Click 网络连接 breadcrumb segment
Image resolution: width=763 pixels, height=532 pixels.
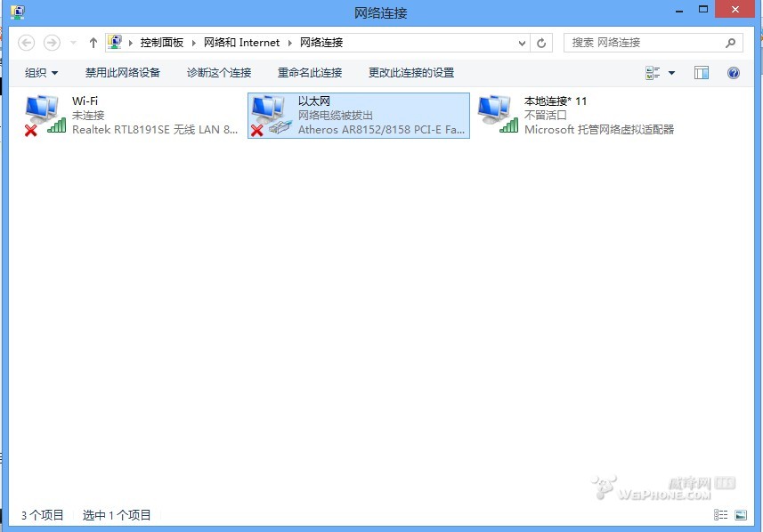(321, 43)
